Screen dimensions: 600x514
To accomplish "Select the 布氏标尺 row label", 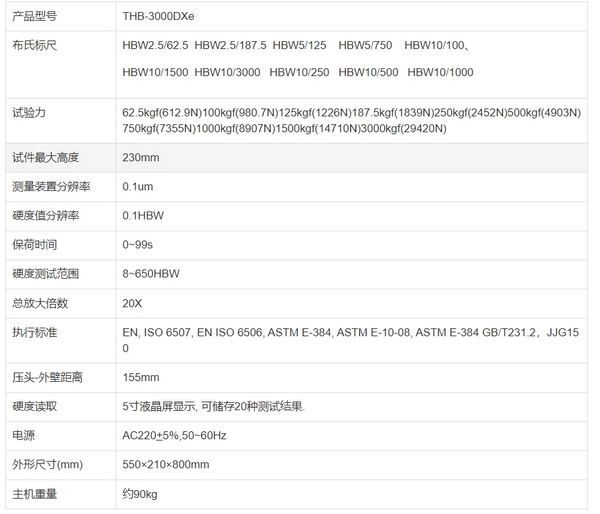I will tap(34, 46).
